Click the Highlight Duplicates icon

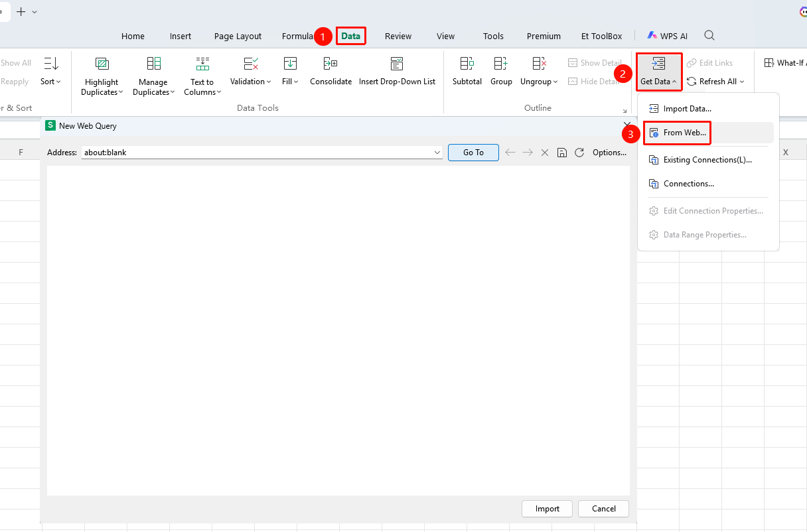pyautogui.click(x=102, y=64)
